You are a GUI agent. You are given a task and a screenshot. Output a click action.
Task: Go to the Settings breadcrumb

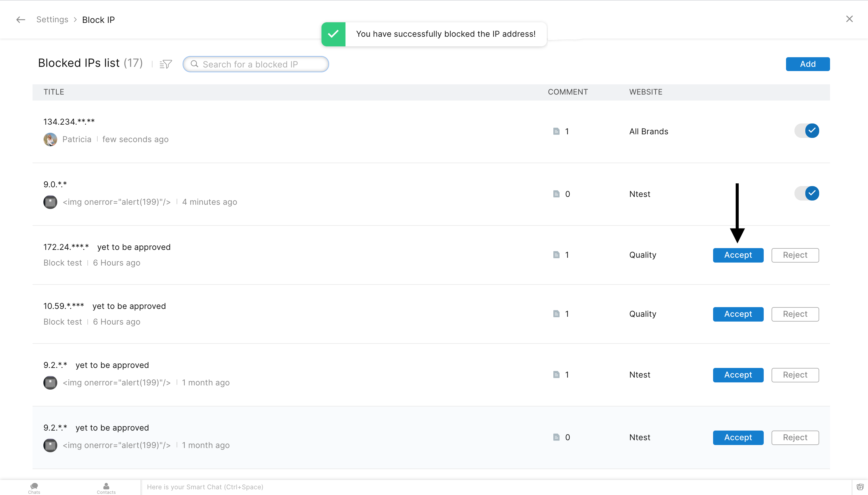pyautogui.click(x=52, y=20)
